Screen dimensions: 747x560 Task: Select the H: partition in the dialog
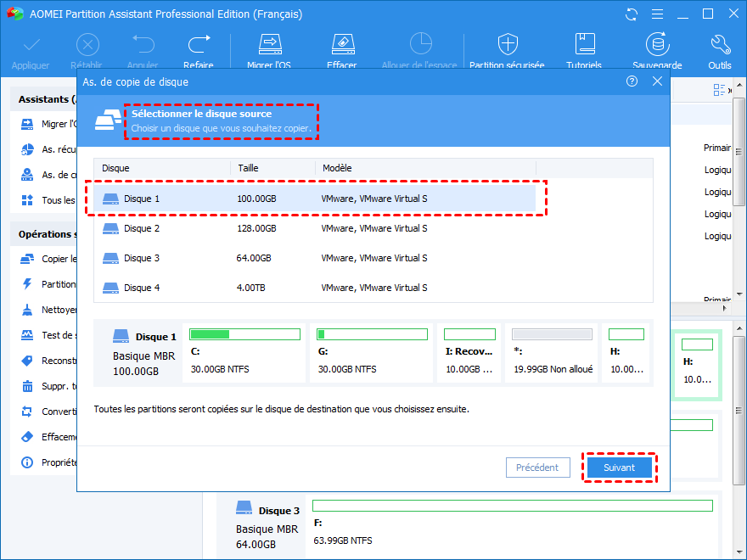(626, 353)
